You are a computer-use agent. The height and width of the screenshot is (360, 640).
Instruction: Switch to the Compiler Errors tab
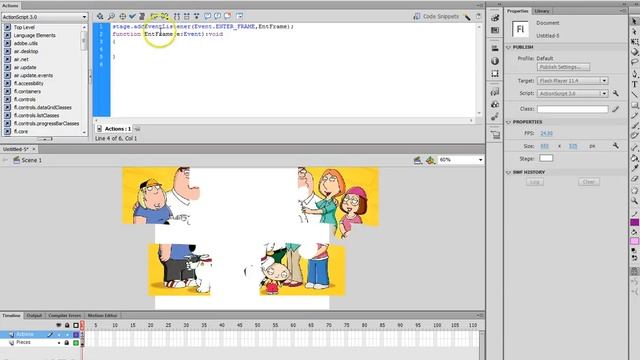(x=64, y=316)
